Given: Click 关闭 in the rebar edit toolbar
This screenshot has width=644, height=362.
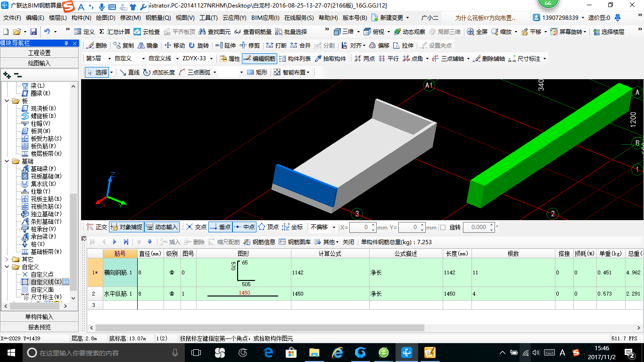Looking at the screenshot, I should tap(348, 242).
